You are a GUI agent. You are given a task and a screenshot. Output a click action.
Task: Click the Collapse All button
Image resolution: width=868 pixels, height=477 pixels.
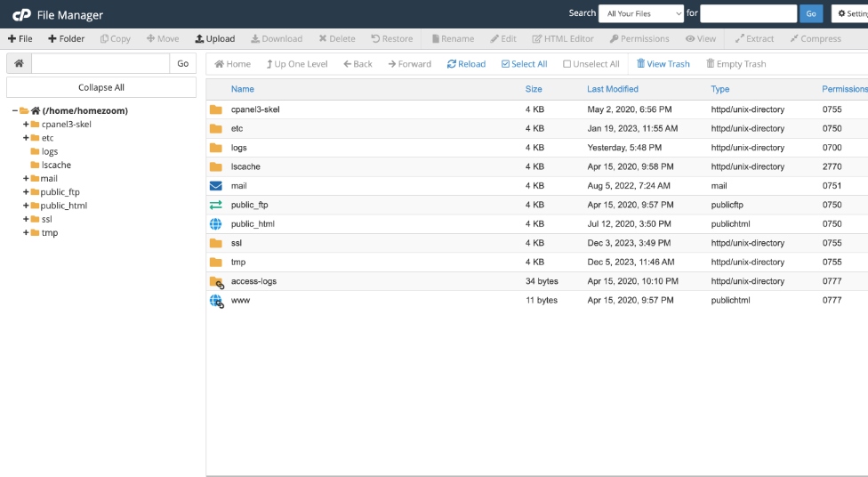[101, 87]
